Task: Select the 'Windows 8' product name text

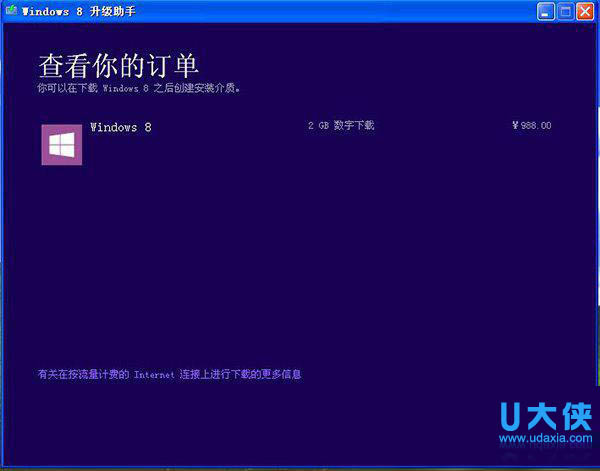Action: [x=121, y=127]
